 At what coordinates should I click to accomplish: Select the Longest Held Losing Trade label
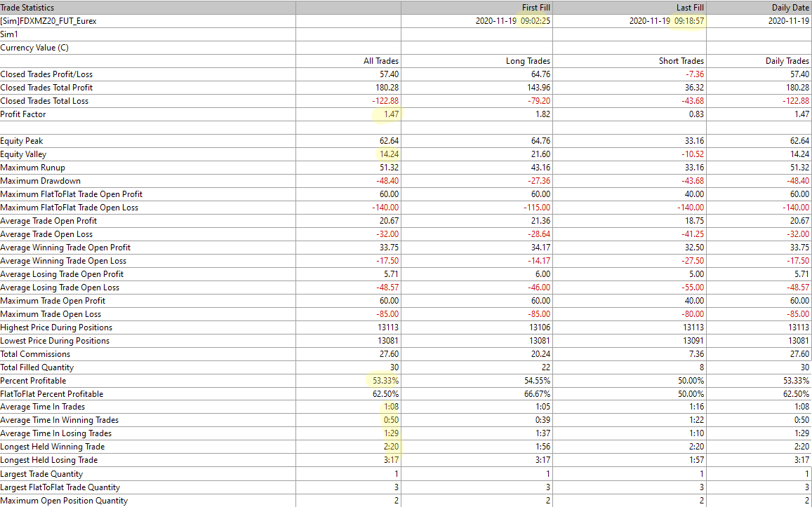click(x=49, y=460)
